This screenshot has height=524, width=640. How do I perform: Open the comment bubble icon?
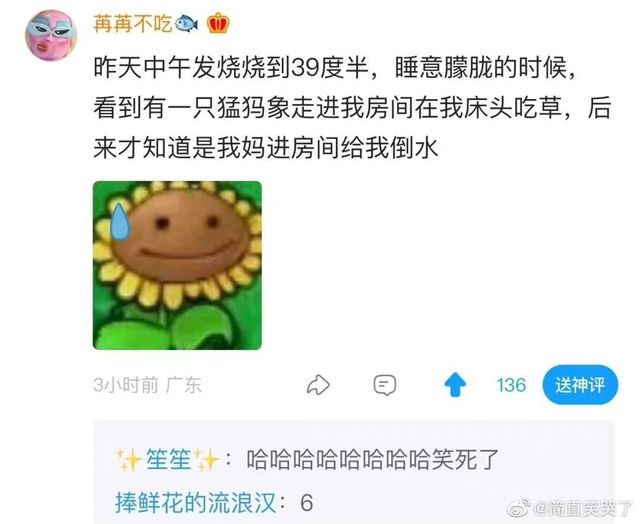(x=384, y=385)
